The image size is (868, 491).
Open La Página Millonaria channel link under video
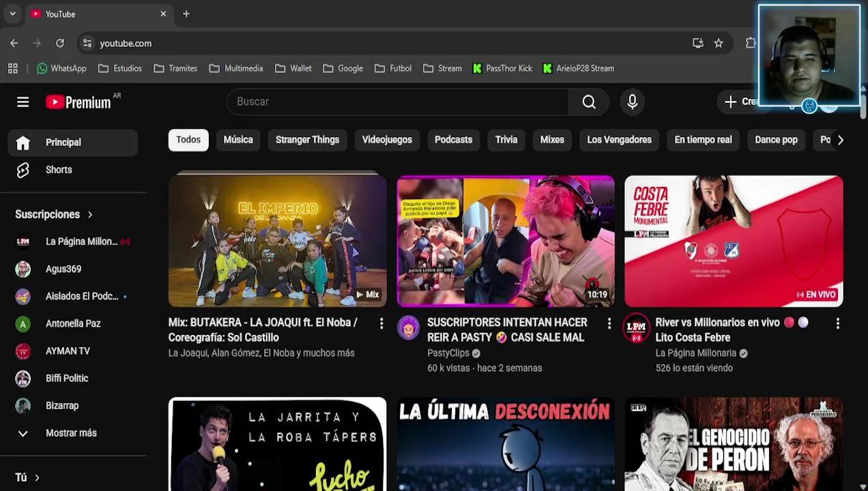[x=695, y=353]
